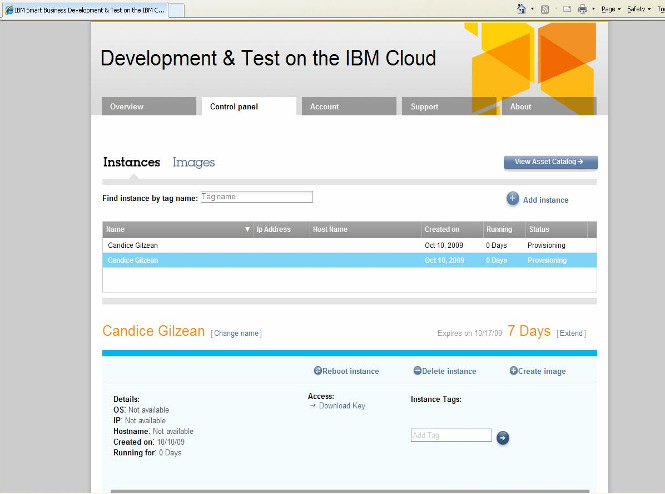
Task: Select the highlighted Candice Gilzean row
Action: [349, 260]
